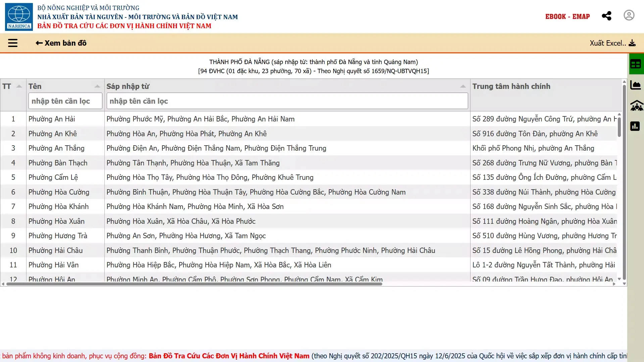
Task: Select the Phường Hải Vân cell
Action: click(65, 265)
